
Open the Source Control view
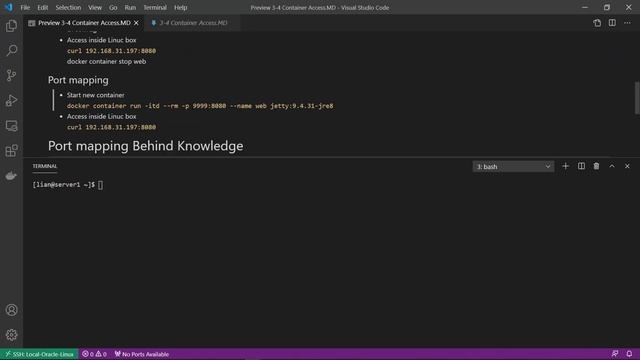click(11, 76)
